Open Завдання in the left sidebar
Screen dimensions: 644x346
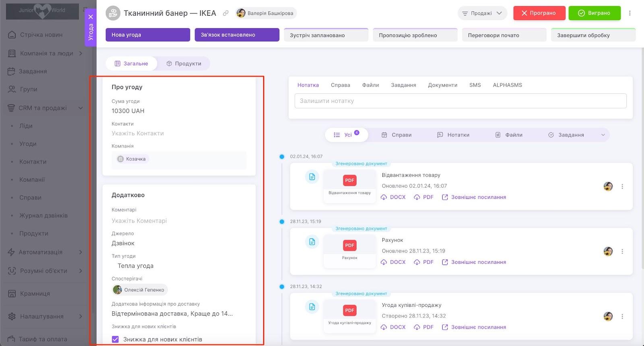coord(33,71)
